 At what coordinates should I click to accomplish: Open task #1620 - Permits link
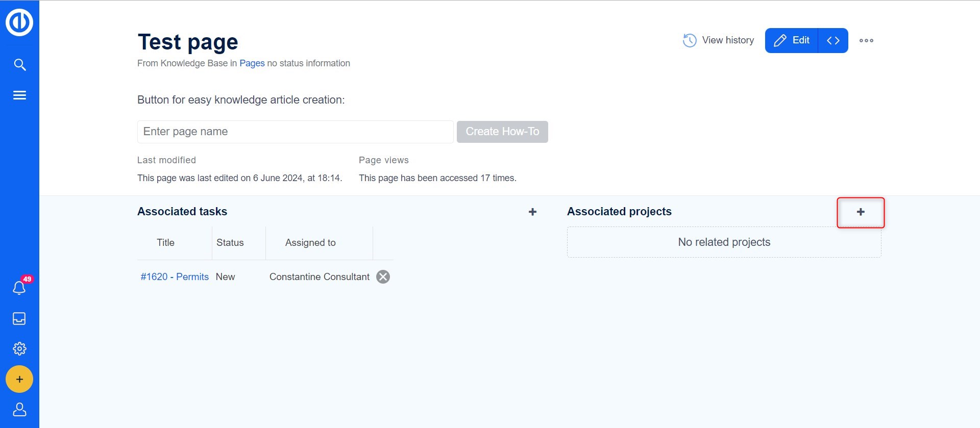pos(175,277)
